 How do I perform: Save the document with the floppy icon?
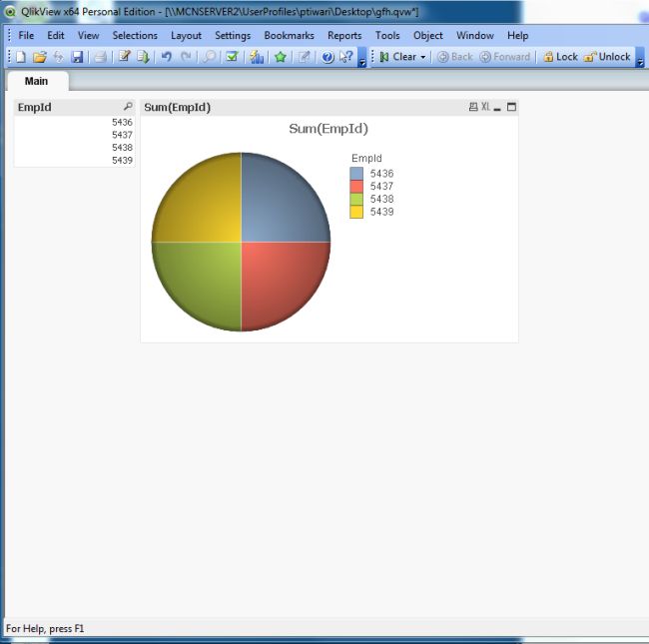pyautogui.click(x=78, y=57)
